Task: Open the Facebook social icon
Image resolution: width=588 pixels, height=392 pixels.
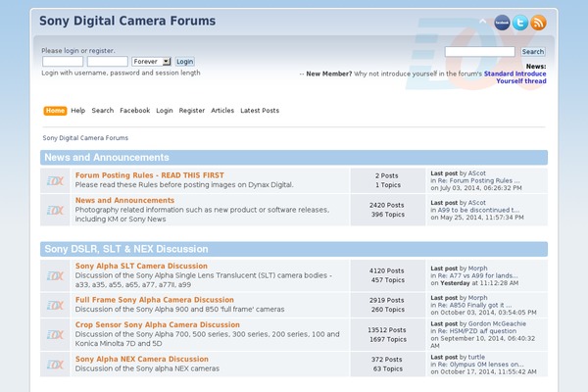Action: click(502, 23)
